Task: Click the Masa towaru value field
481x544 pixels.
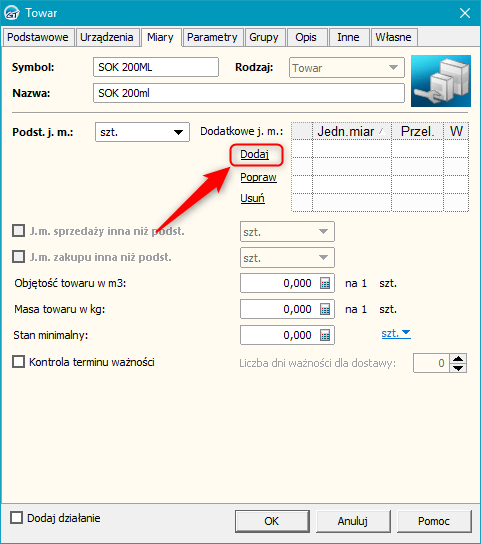Action: point(287,309)
